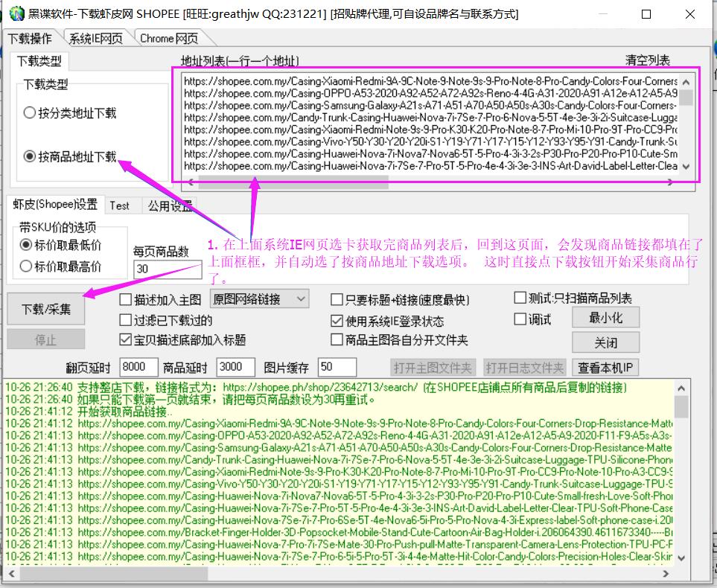This screenshot has height=588, width=717.
Task: Click address list scroll left arrow
Action: [x=190, y=182]
